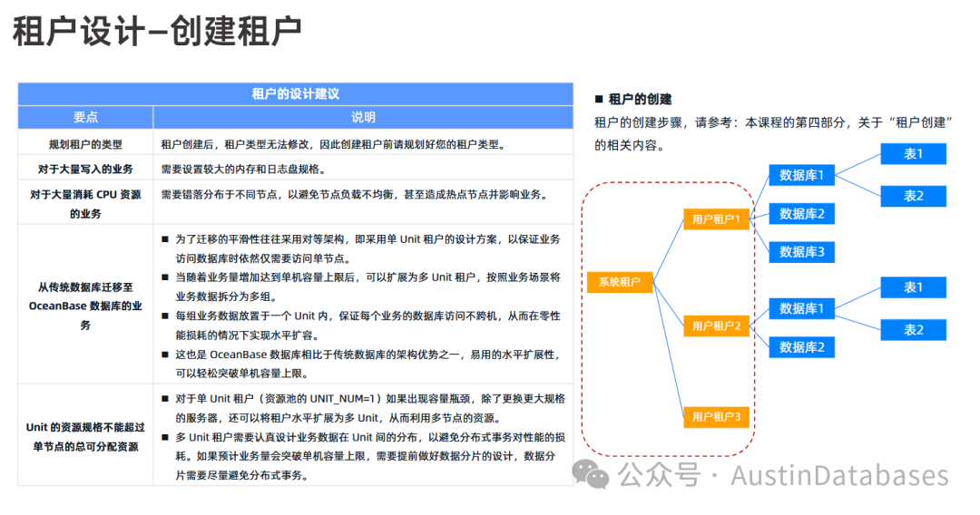Click 数据库1 node connected to 用户租户1
The image size is (980, 515).
coord(802,175)
